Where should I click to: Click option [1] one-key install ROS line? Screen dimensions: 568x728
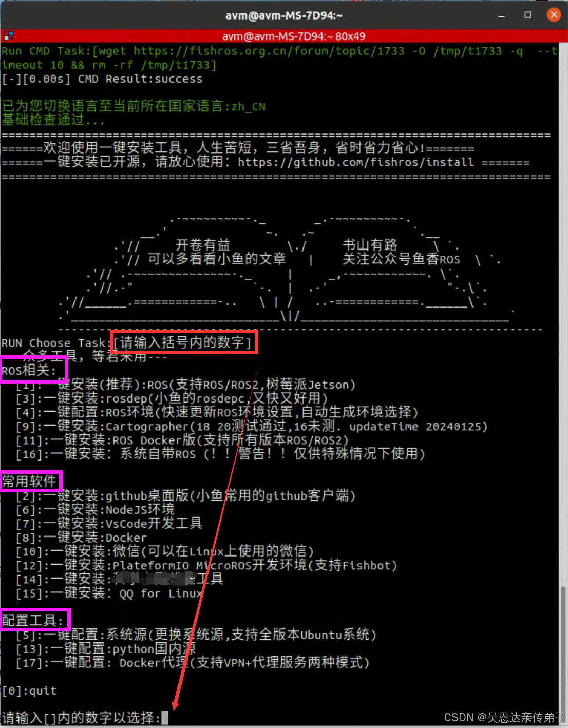[185, 385]
